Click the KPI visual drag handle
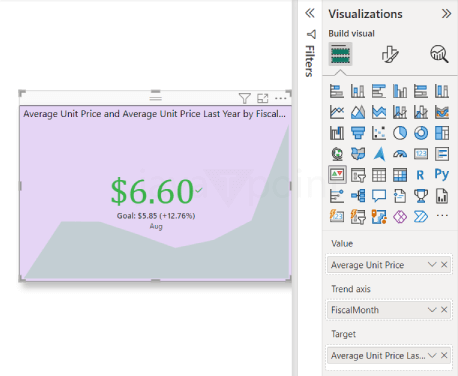The image size is (458, 376). click(x=155, y=98)
